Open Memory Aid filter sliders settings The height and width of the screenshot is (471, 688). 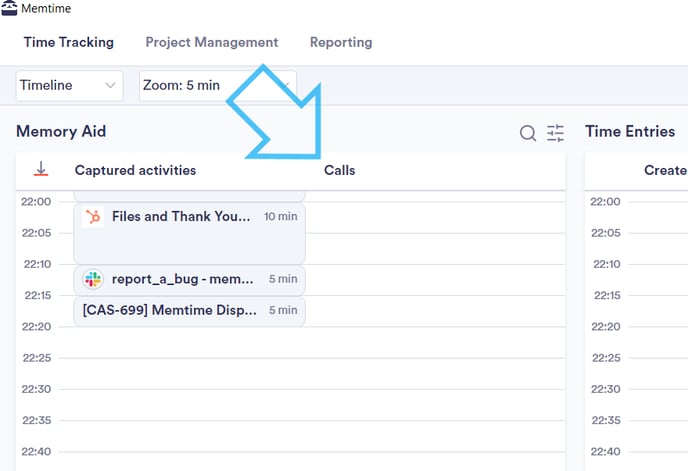point(555,133)
